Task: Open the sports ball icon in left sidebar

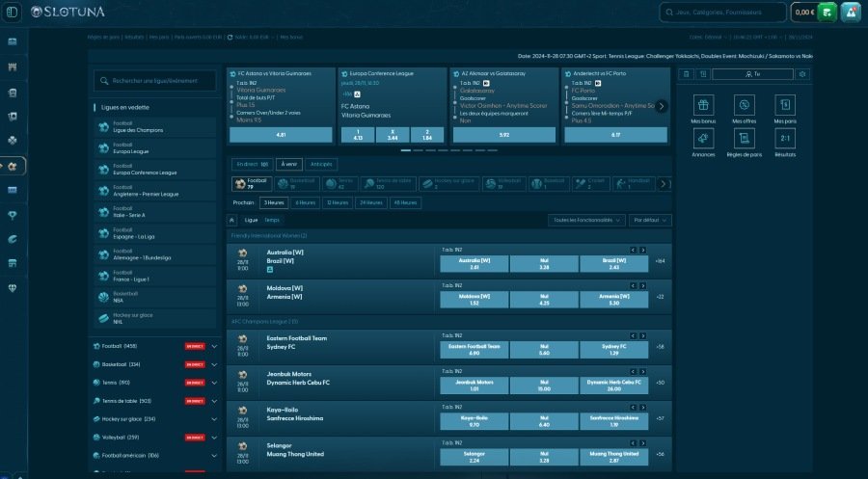Action: (13, 166)
